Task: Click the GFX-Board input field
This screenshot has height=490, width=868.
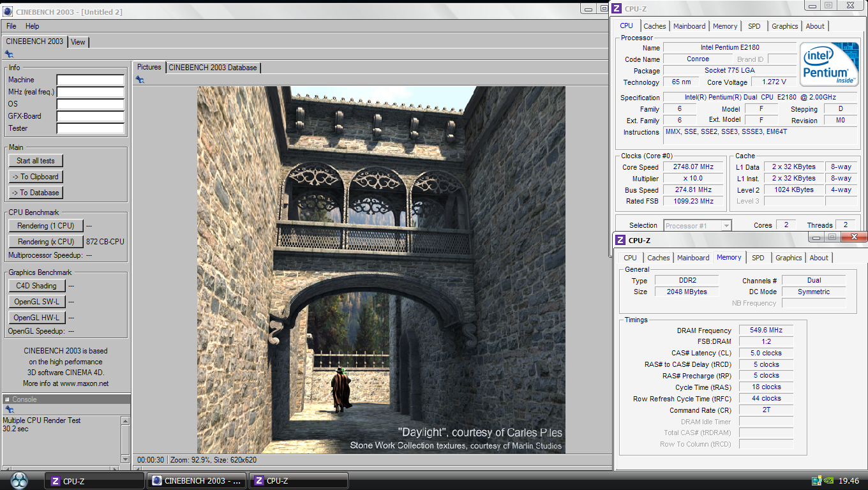Action: point(91,116)
